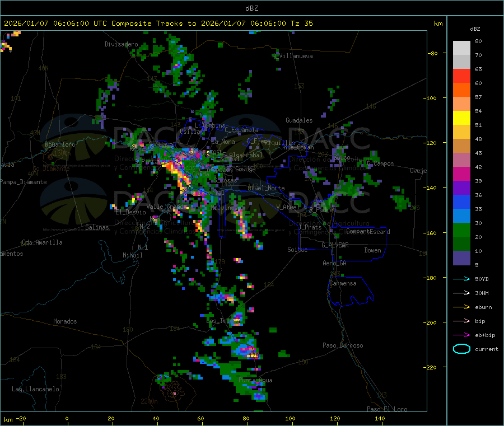
Task: Click the yellow eburn arrow legend icon
Action: point(461,307)
